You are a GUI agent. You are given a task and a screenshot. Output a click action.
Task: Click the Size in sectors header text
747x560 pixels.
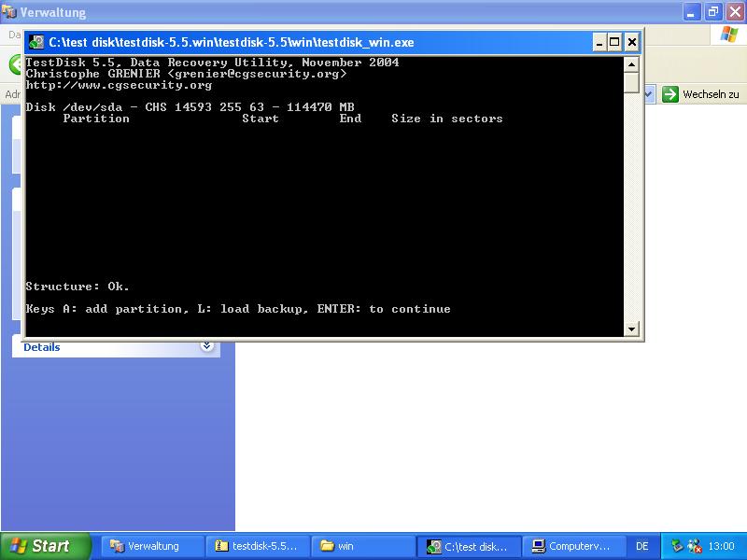[x=447, y=119]
